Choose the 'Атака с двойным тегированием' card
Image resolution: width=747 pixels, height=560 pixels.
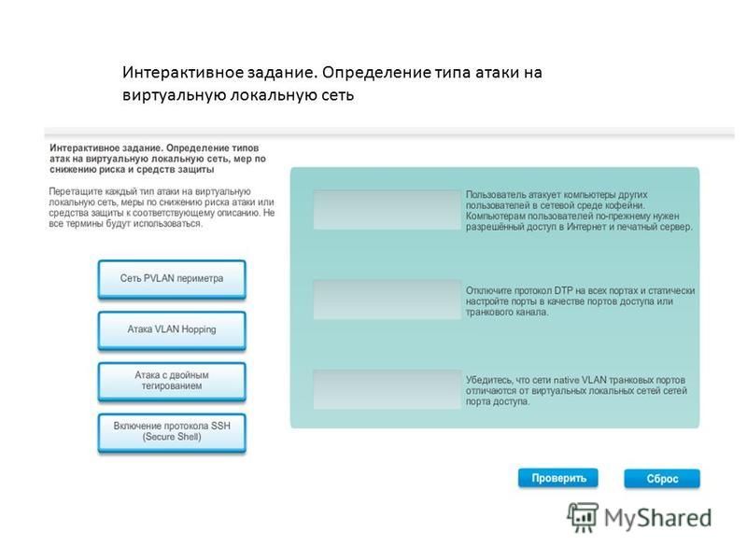tap(172, 381)
